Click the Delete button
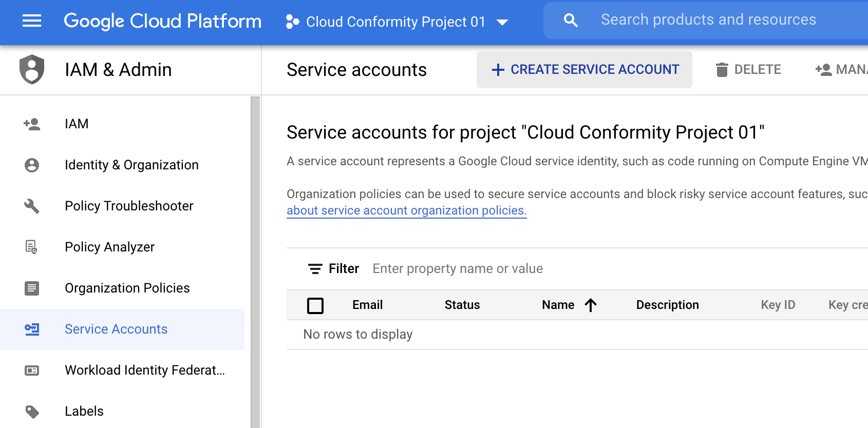 [748, 70]
